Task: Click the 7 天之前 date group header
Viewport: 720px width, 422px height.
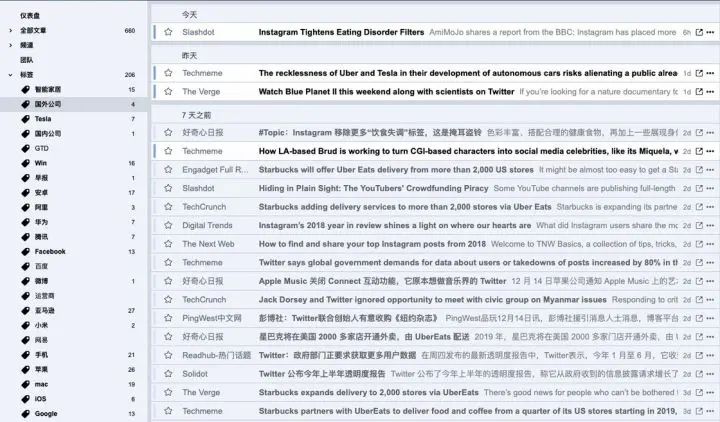Action: tap(196, 115)
